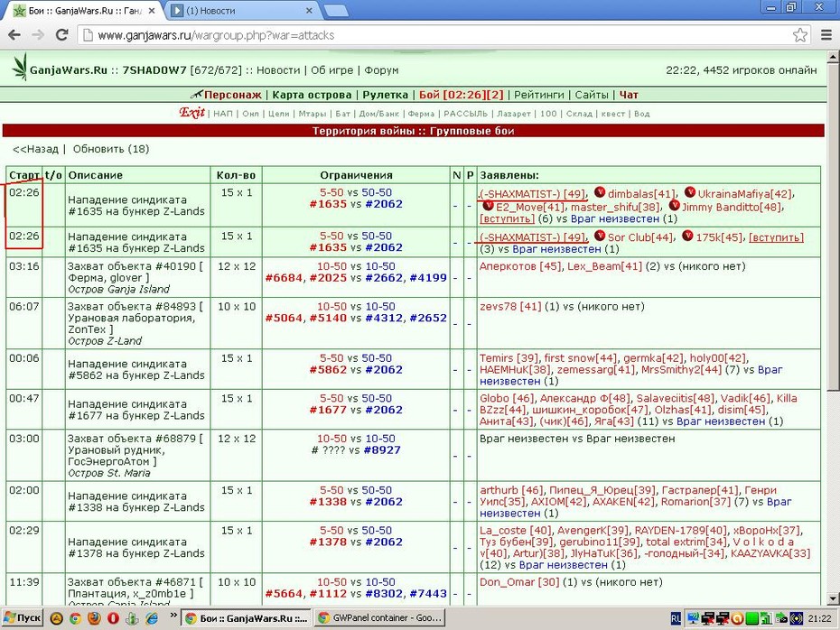840x630 pixels.
Task: Click the GanjaWars leaf logo
Action: 20,67
